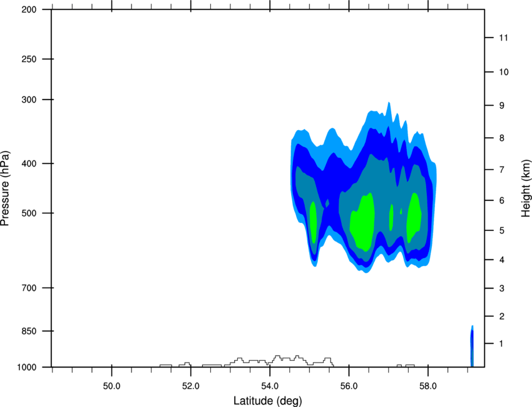The height and width of the screenshot is (407, 532).
Task: Click the small blue column near 59 latitude
Action: tap(472, 346)
